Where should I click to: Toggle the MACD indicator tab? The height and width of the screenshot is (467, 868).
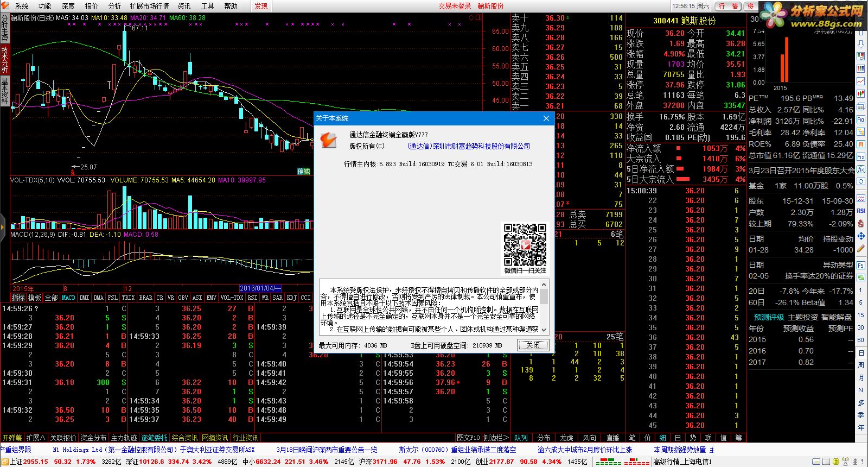pos(69,298)
